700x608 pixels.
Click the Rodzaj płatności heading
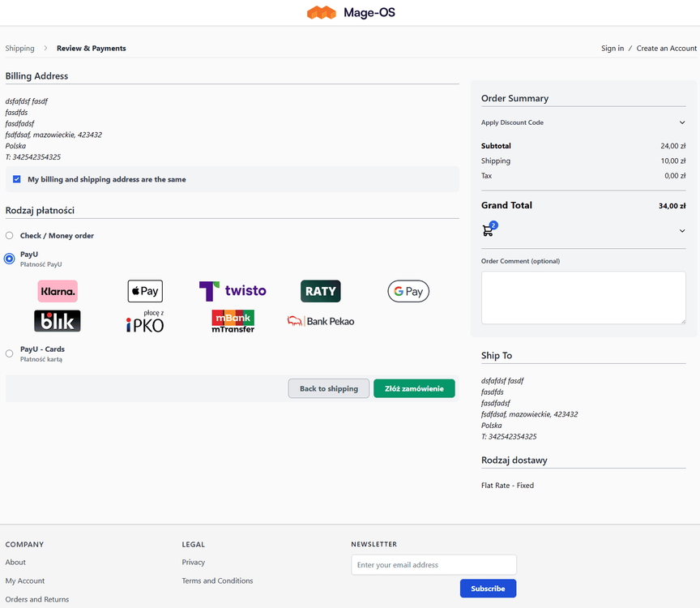(x=40, y=211)
